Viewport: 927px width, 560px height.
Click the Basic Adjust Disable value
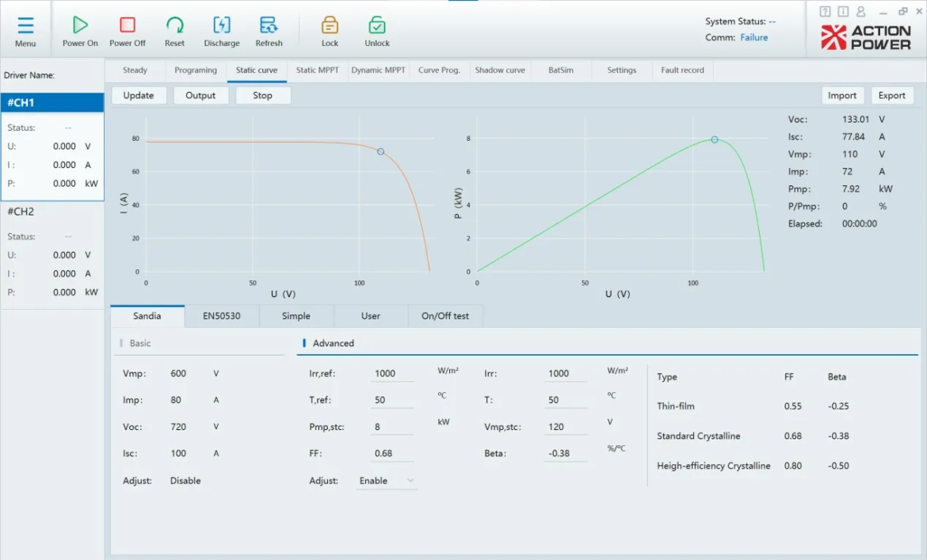[x=185, y=481]
